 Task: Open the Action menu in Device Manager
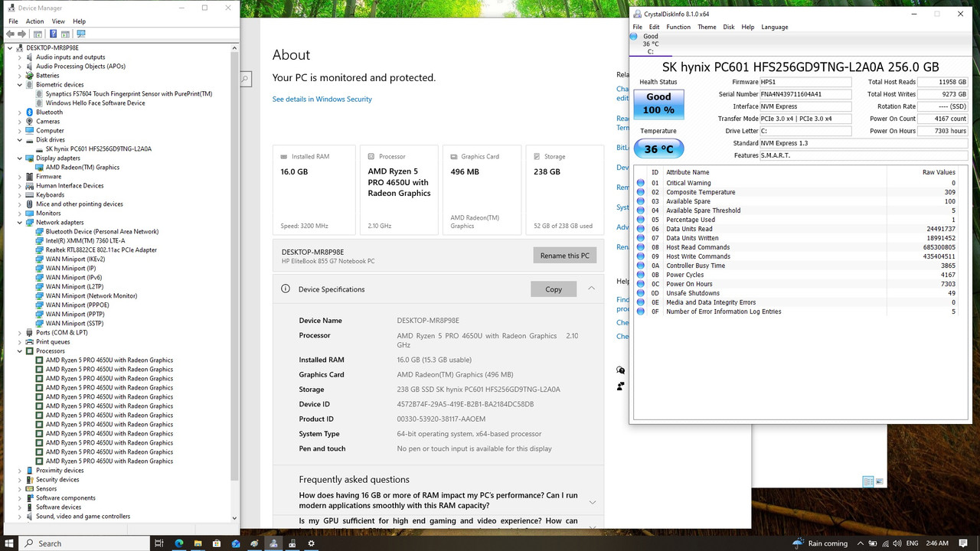pos(35,21)
